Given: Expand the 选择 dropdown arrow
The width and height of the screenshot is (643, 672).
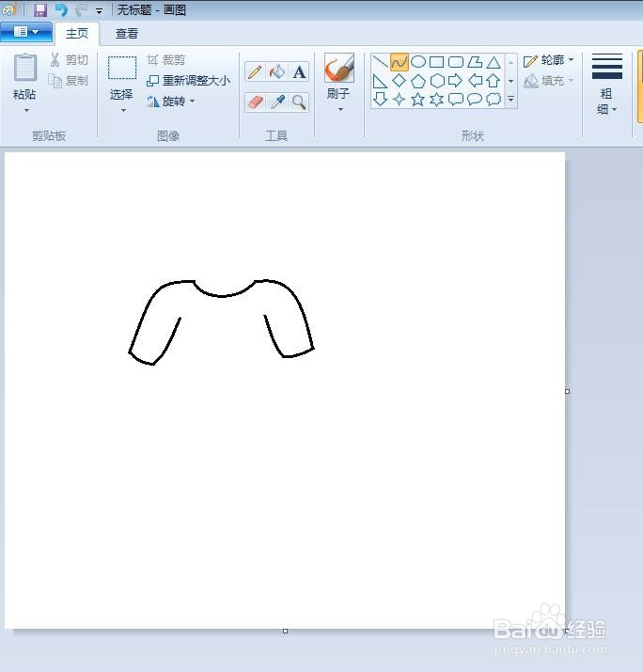Looking at the screenshot, I should point(123,111).
